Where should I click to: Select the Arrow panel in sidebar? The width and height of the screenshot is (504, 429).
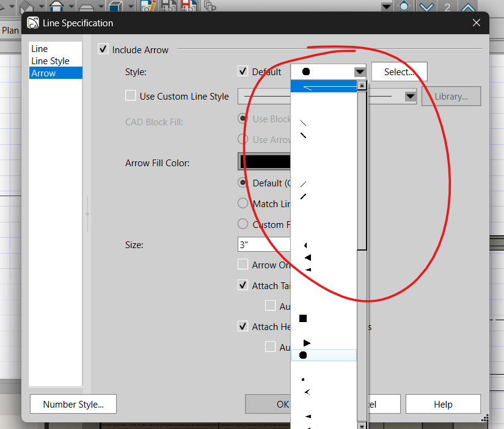click(55, 73)
